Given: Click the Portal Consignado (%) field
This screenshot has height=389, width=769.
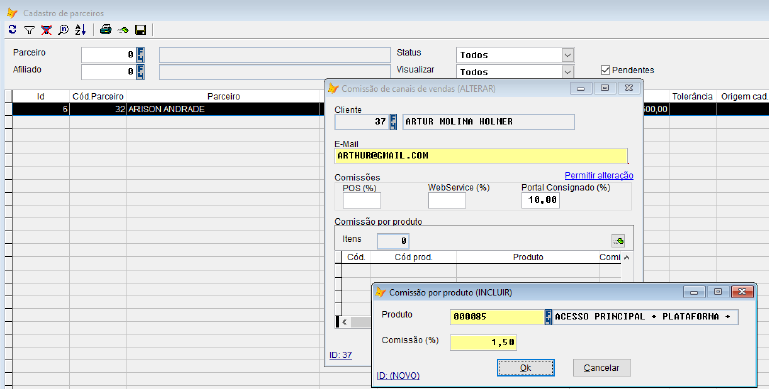Looking at the screenshot, I should (x=540, y=200).
